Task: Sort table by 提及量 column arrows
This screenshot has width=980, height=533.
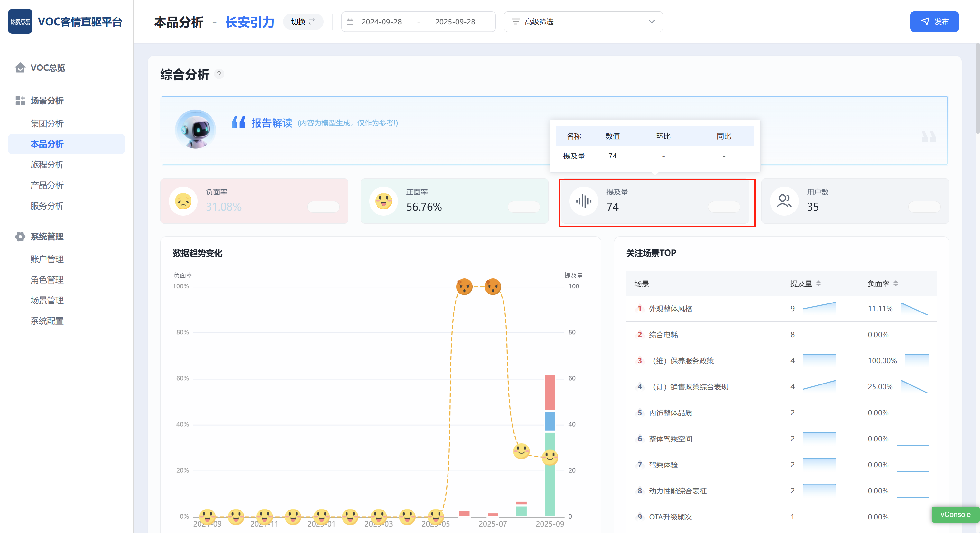Action: click(x=819, y=284)
